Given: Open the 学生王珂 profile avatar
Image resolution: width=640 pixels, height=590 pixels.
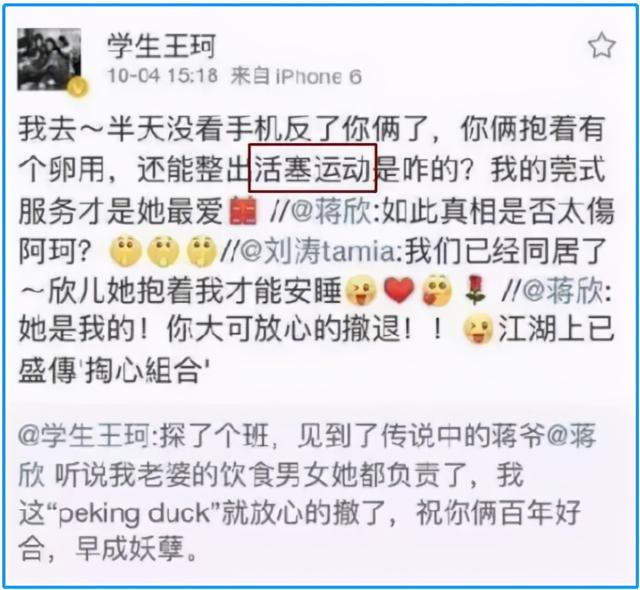Looking at the screenshot, I should point(49,60).
